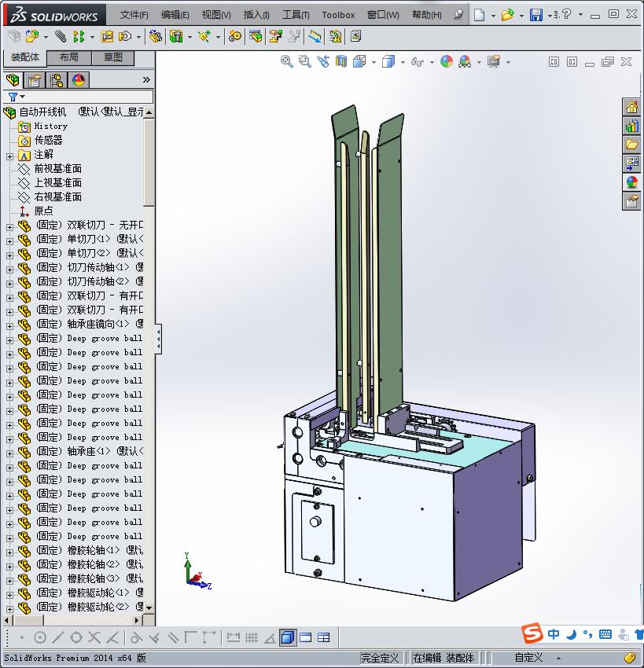Viewport: 644px width, 668px height.
Task: Click the Zoom to Area icon
Action: click(305, 62)
